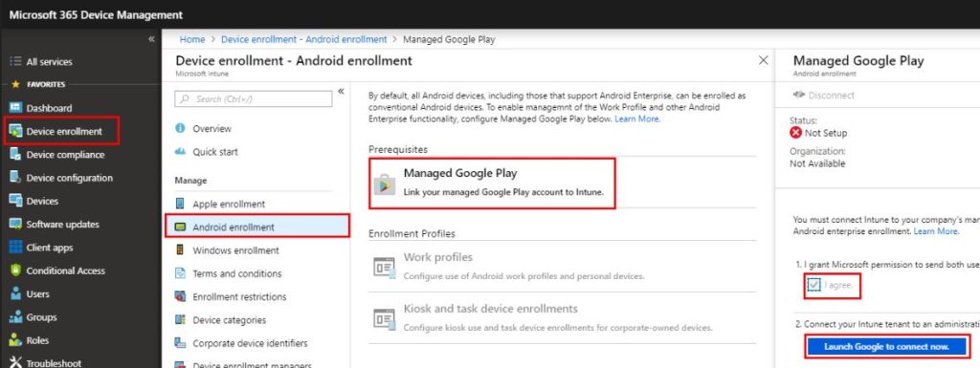Open the Dashboard icon in favorites
This screenshot has height=368, width=980.
tap(15, 108)
